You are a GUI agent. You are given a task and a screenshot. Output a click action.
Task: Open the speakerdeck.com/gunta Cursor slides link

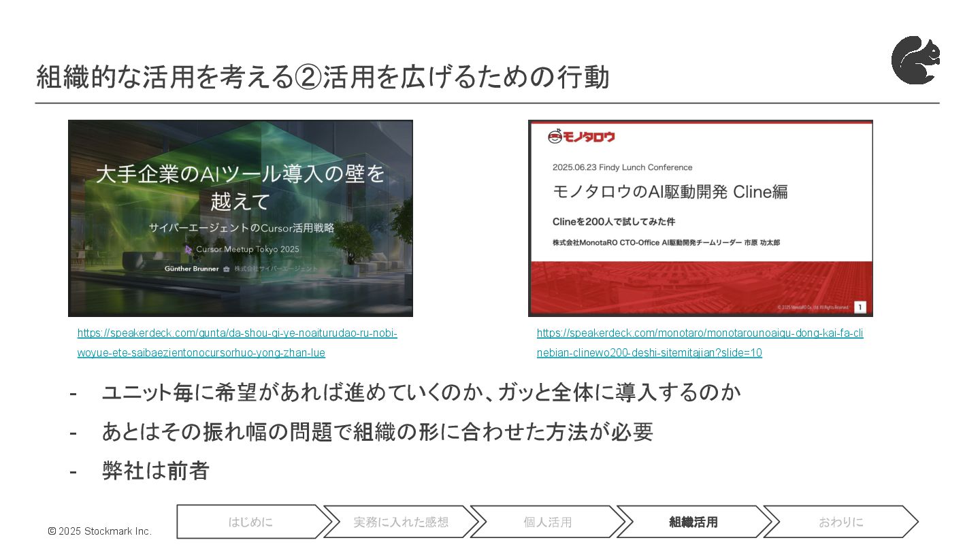click(237, 343)
